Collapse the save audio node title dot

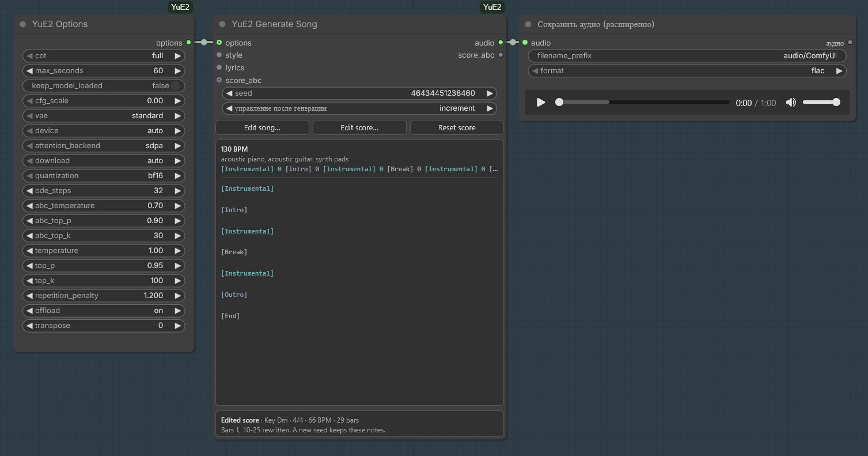(528, 24)
